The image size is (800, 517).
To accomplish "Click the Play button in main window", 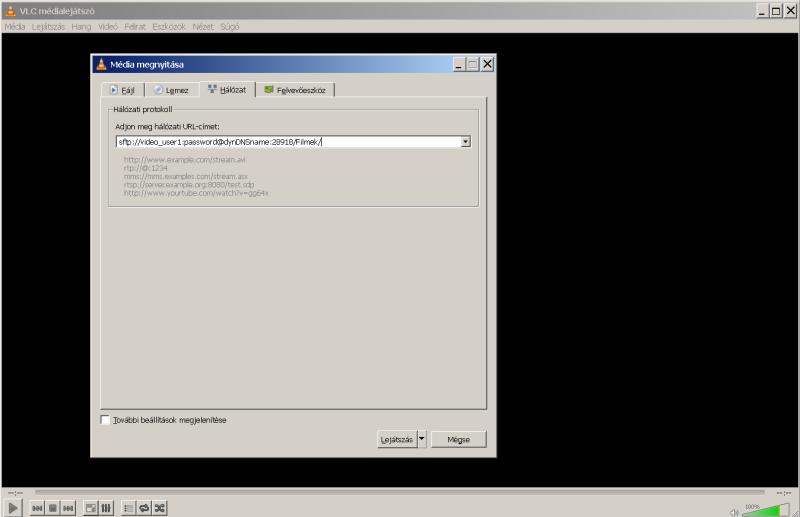I will tap(13, 508).
